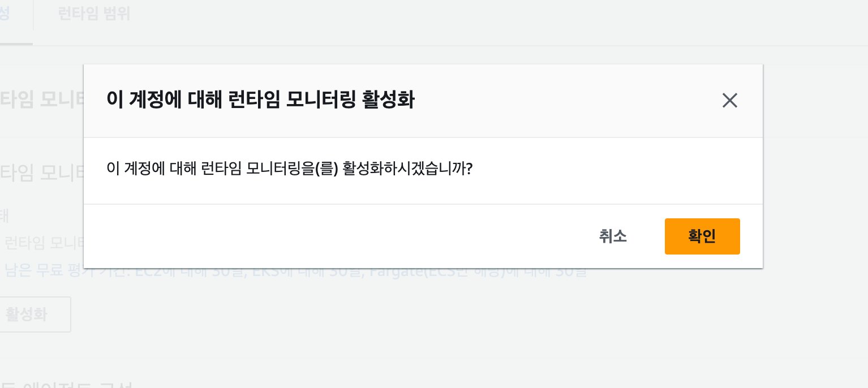The width and height of the screenshot is (868, 388).
Task: Click the dimmed 활성화 button in the background
Action: (x=35, y=314)
